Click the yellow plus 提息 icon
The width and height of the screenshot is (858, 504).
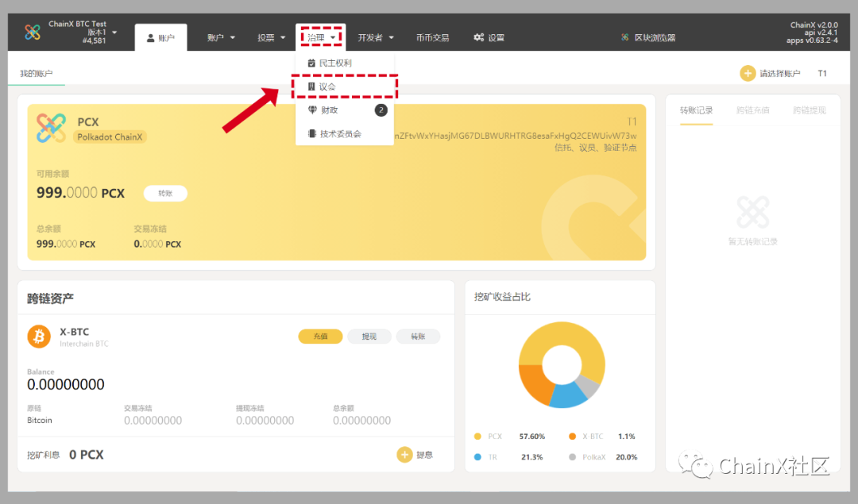(404, 454)
